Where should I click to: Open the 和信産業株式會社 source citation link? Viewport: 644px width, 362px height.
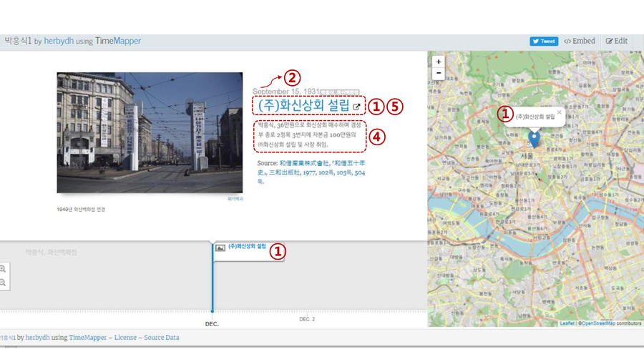point(311,172)
